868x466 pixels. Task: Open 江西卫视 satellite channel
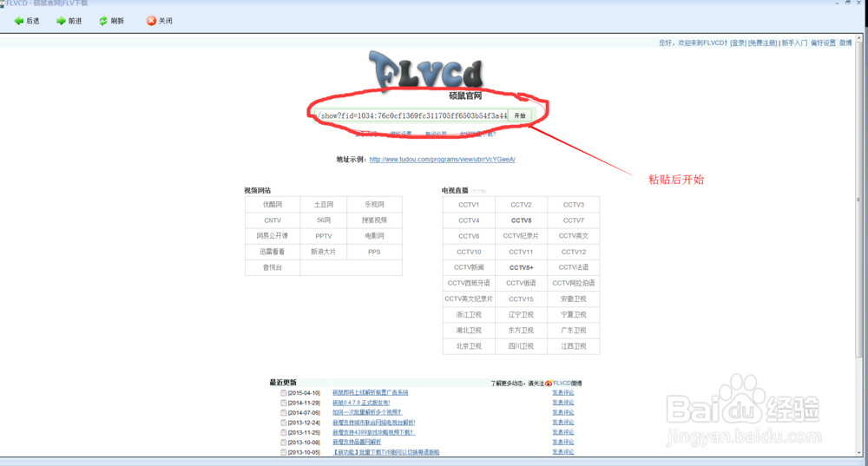click(574, 346)
